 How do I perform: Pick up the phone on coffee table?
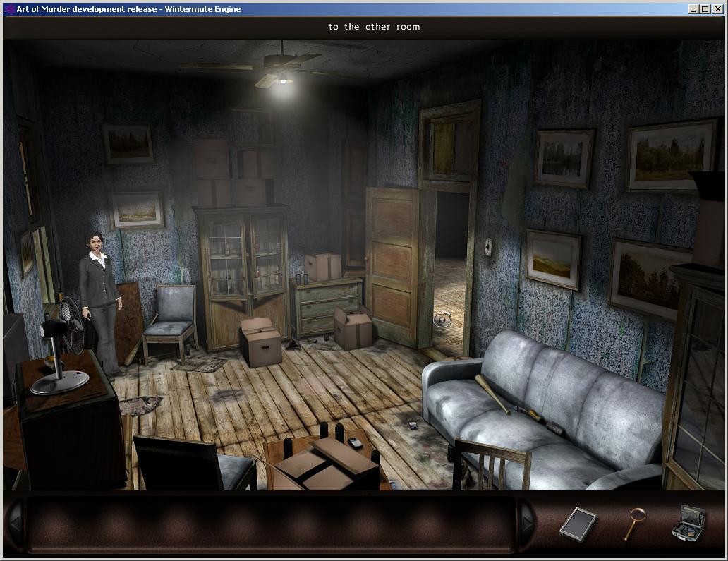click(x=355, y=442)
